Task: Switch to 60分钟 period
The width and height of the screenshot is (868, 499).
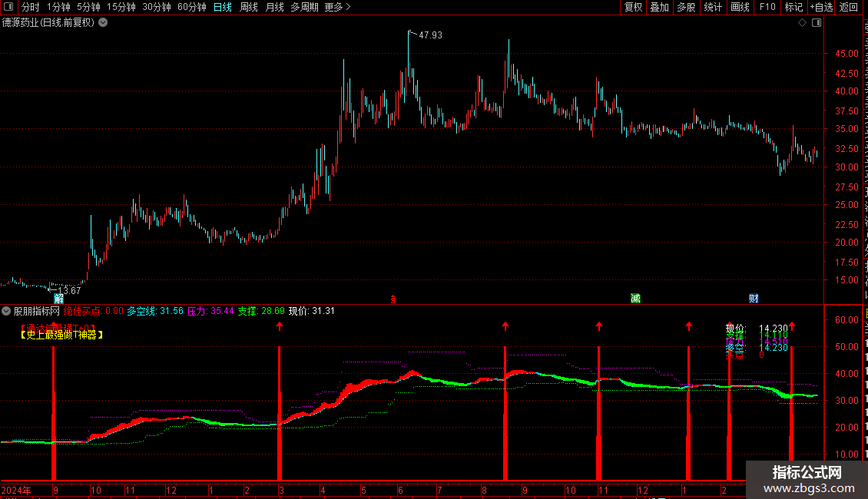Action: (191, 7)
